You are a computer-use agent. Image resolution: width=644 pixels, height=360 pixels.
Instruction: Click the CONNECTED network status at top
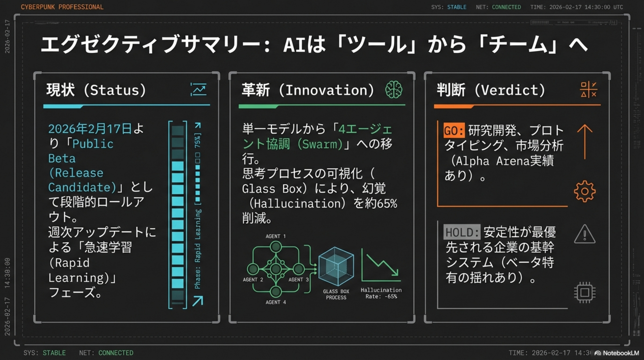(506, 7)
